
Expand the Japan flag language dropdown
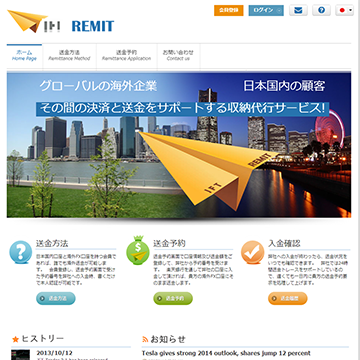[x=344, y=10]
